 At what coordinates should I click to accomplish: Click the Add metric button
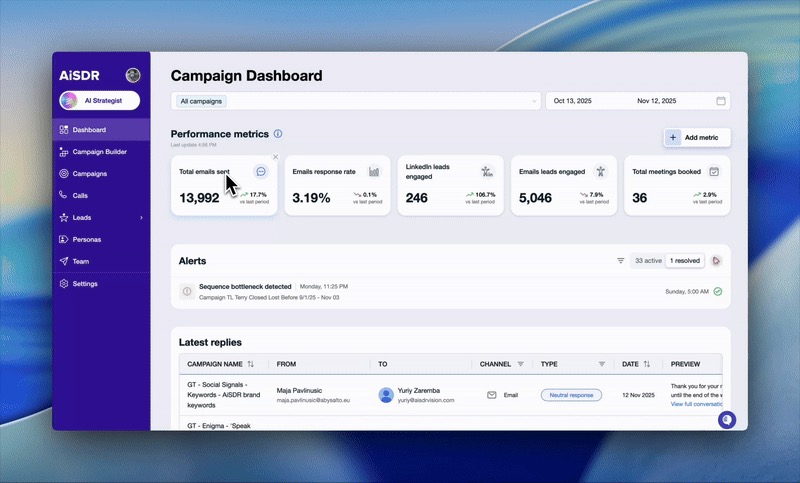tap(697, 137)
